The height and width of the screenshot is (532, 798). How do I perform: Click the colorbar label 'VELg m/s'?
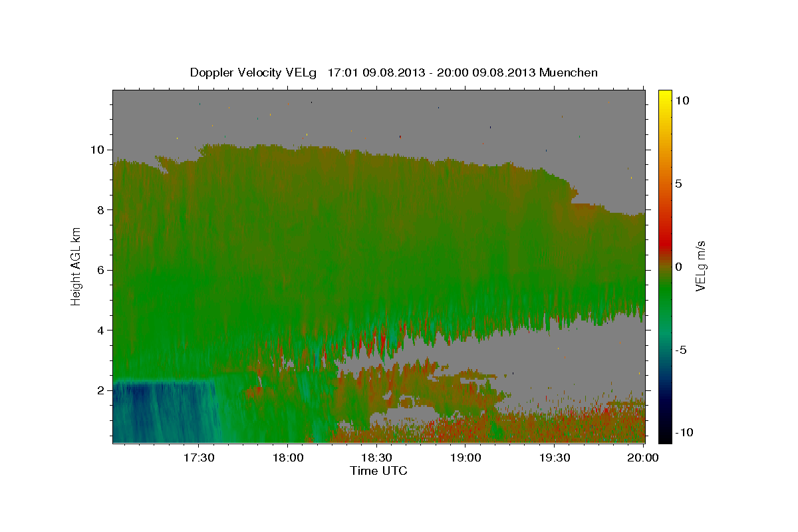(x=700, y=266)
